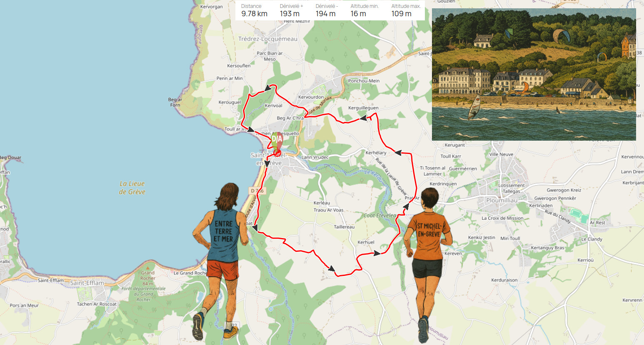The image size is (644, 345).
Task: Click the Grand Rocher peak triangle icon
Action: pyautogui.click(x=147, y=268)
